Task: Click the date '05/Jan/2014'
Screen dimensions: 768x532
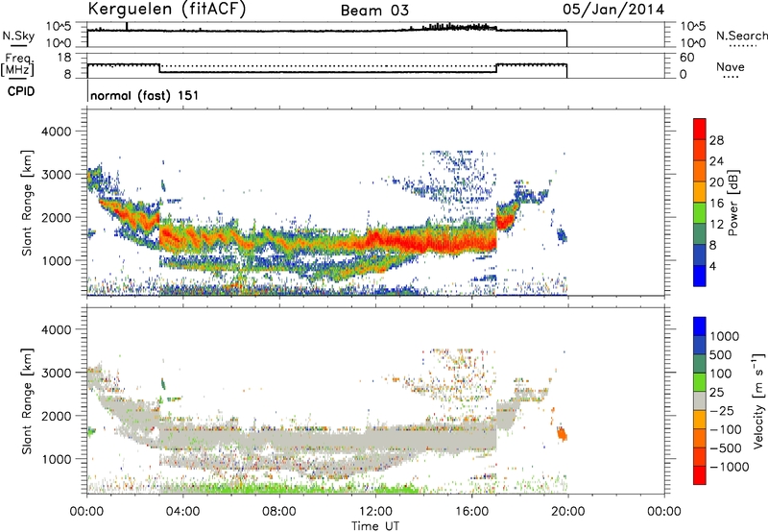Action: 613,10
